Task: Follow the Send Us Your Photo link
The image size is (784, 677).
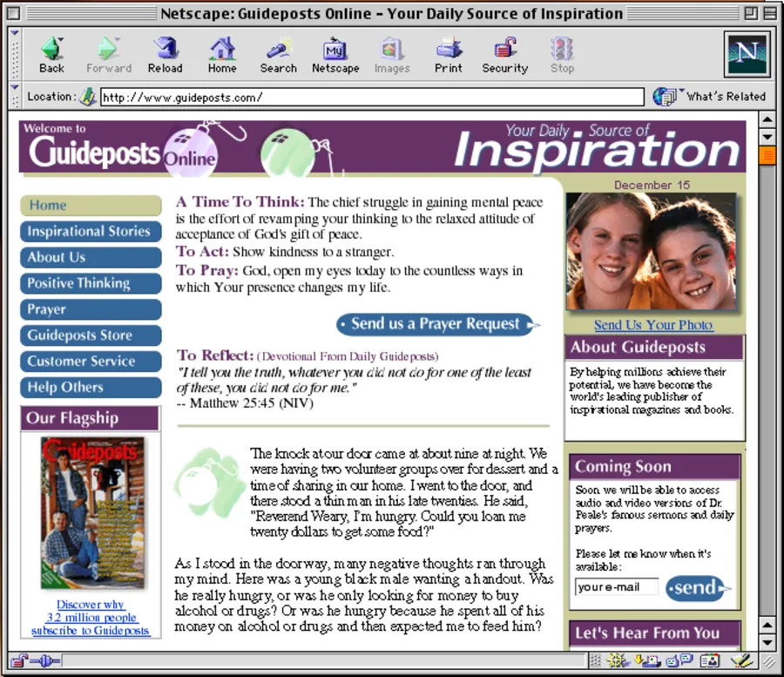Action: pyautogui.click(x=653, y=325)
